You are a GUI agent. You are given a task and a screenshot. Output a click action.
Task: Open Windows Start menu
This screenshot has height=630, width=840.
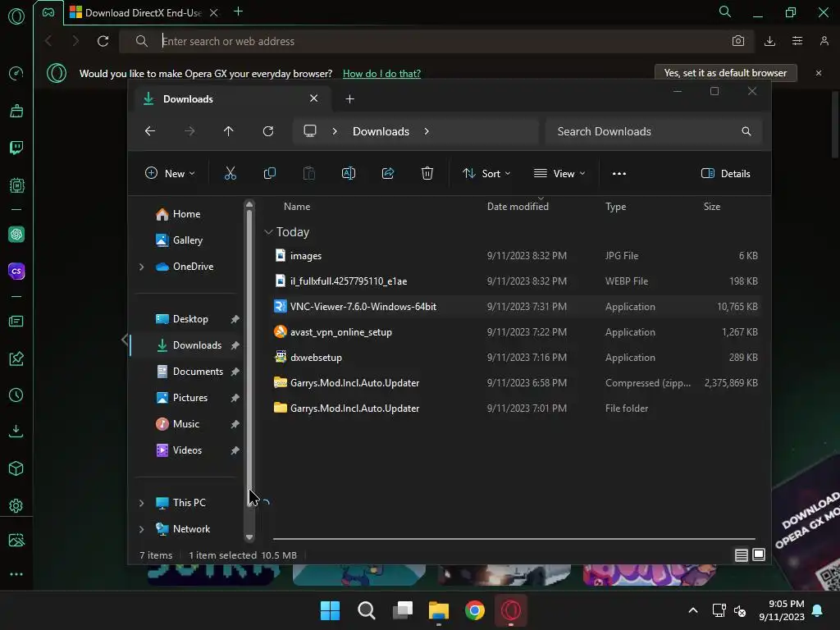coord(330,610)
